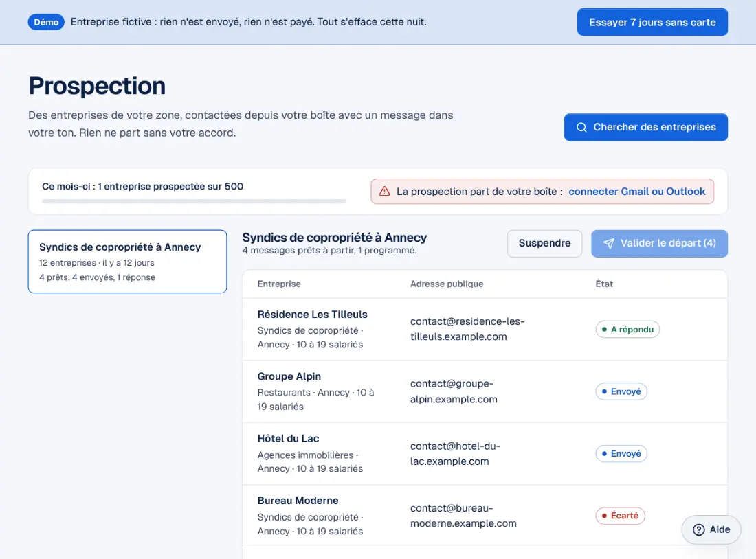
Task: Click the contact@hotel-du-lac.example.com address
Action: coord(455,453)
